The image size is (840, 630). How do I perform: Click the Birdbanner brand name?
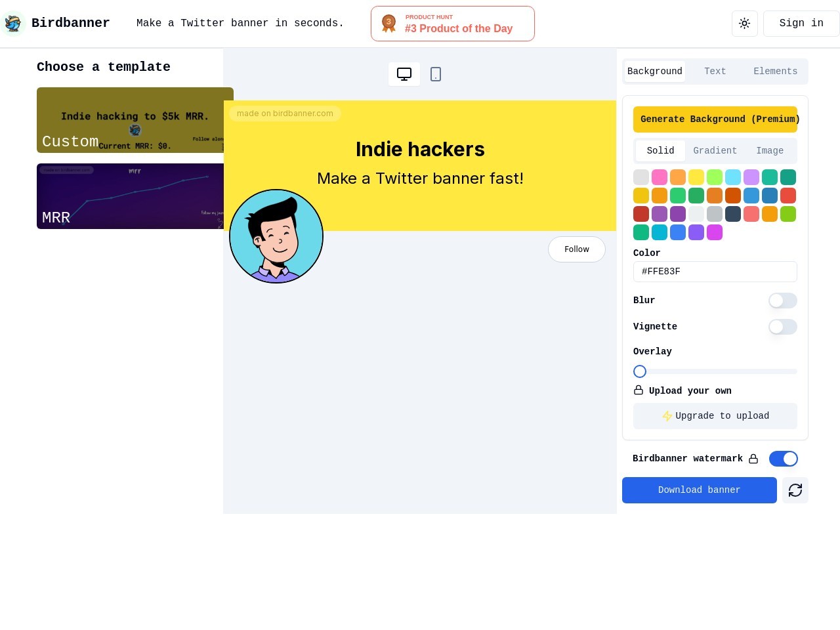(71, 23)
